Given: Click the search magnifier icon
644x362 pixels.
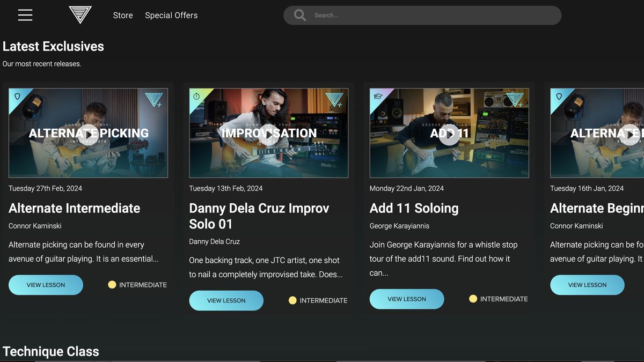Looking at the screenshot, I should coord(300,15).
